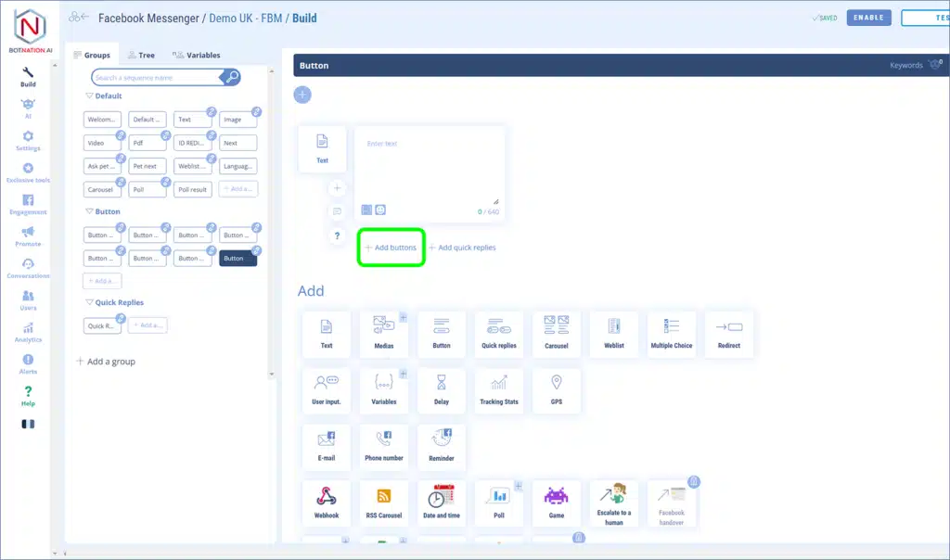Click Add buttons below the text box

tap(391, 248)
